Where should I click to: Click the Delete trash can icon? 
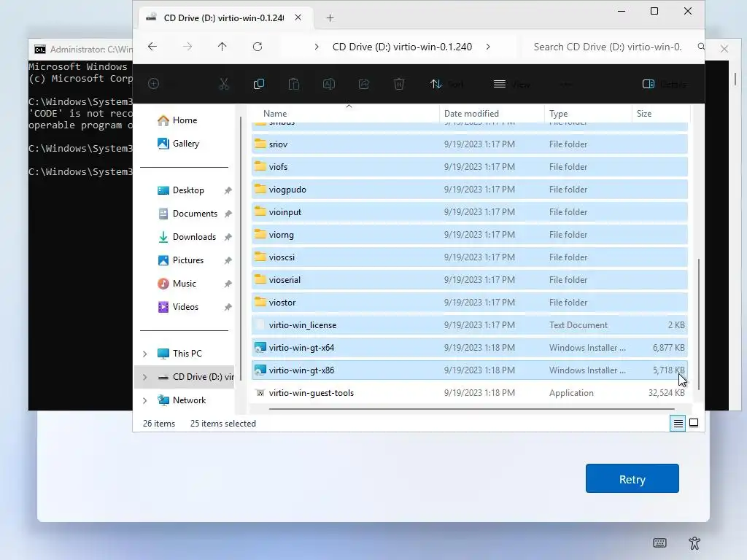399,85
